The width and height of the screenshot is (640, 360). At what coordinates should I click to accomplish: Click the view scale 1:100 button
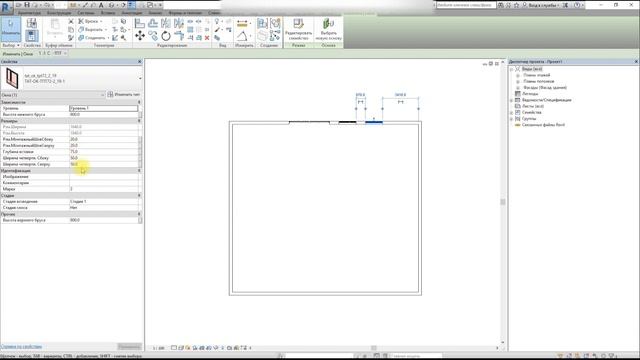[158, 348]
